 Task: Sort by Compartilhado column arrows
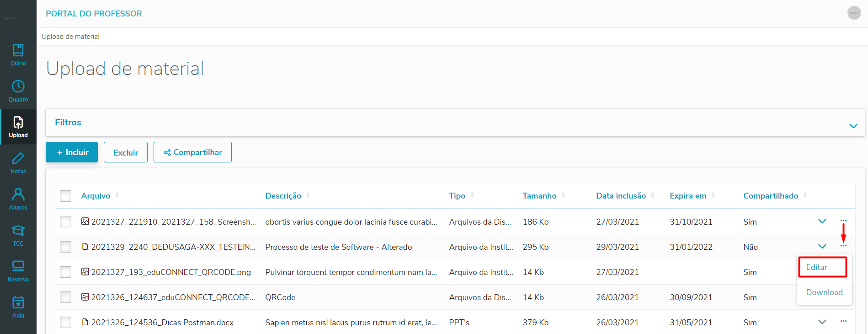point(805,195)
